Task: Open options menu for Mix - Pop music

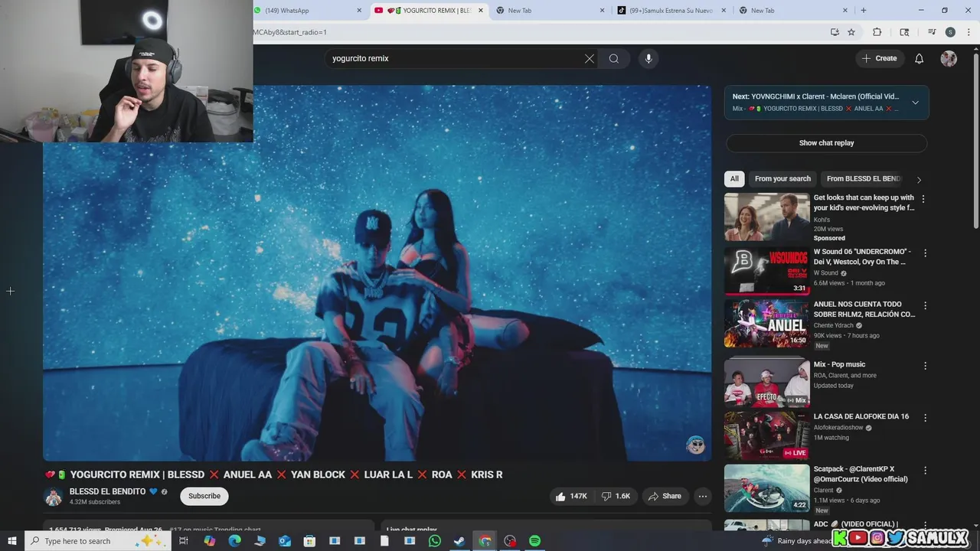Action: pyautogui.click(x=925, y=366)
